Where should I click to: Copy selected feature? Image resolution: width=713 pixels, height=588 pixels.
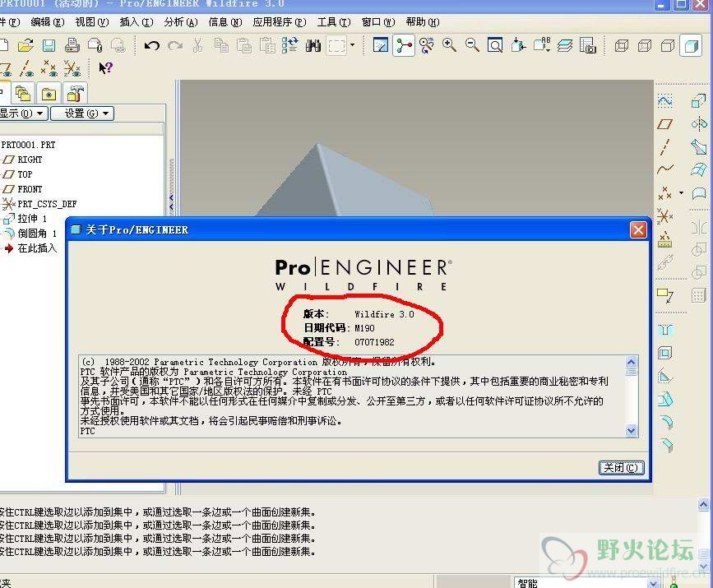(x=221, y=45)
